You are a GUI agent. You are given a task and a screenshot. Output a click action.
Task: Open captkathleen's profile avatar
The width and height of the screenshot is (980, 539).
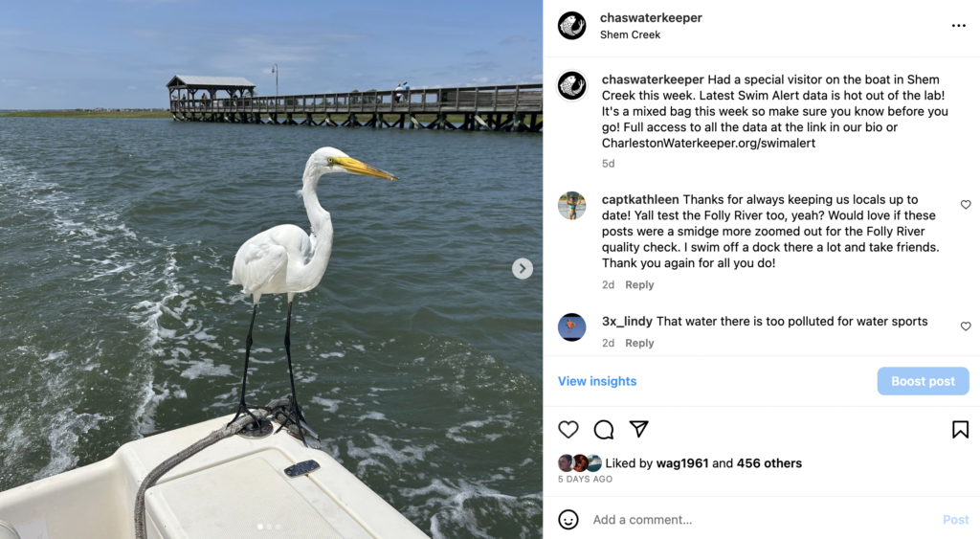[572, 206]
